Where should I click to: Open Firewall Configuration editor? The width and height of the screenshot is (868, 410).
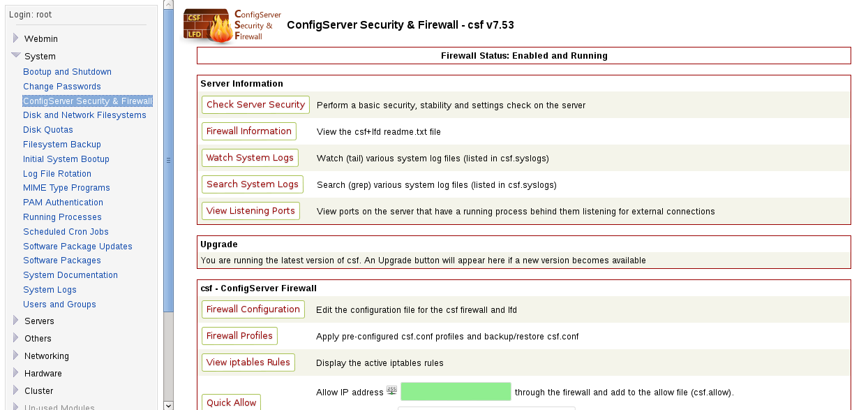click(253, 309)
